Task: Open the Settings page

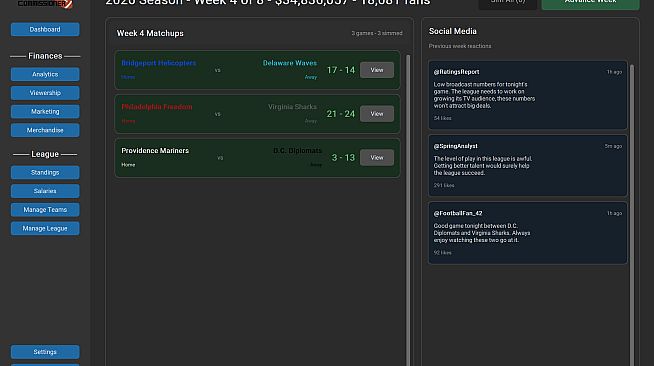Action: click(x=45, y=352)
